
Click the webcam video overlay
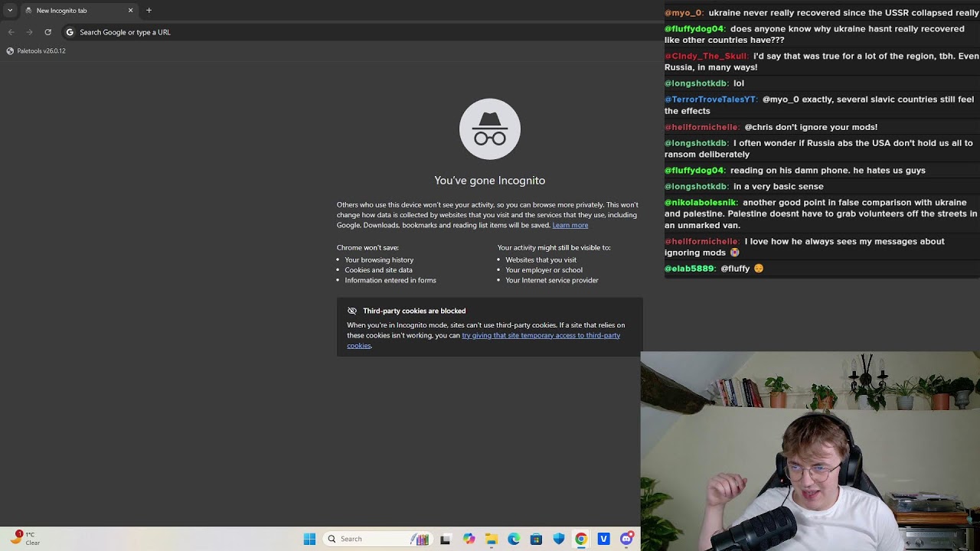[x=810, y=452]
